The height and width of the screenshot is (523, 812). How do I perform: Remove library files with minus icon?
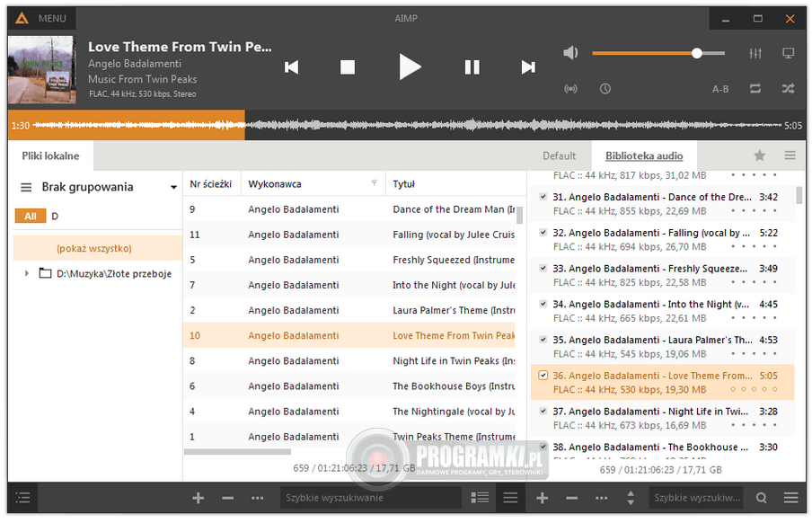(227, 498)
